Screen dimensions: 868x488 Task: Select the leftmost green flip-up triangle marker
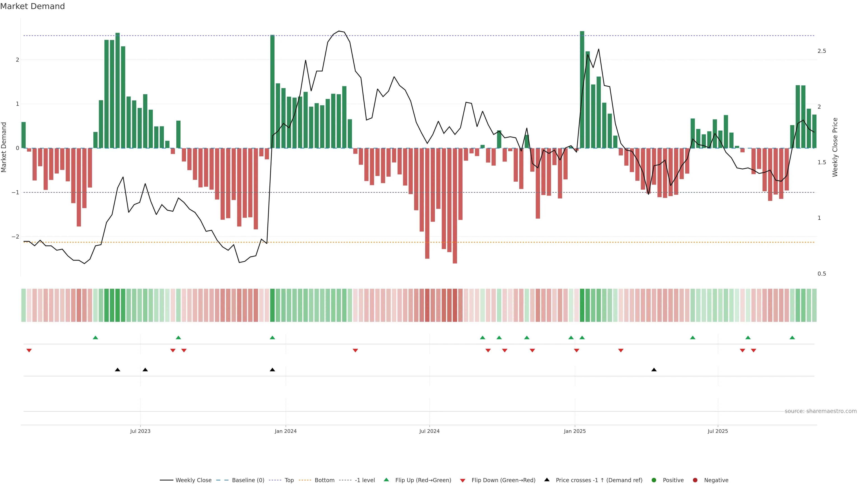[95, 338]
